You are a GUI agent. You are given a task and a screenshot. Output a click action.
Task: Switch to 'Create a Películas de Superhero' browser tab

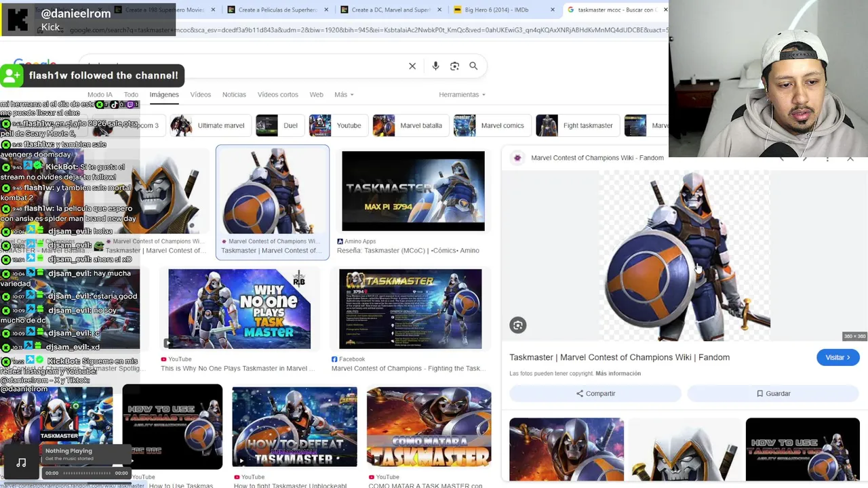277,9
